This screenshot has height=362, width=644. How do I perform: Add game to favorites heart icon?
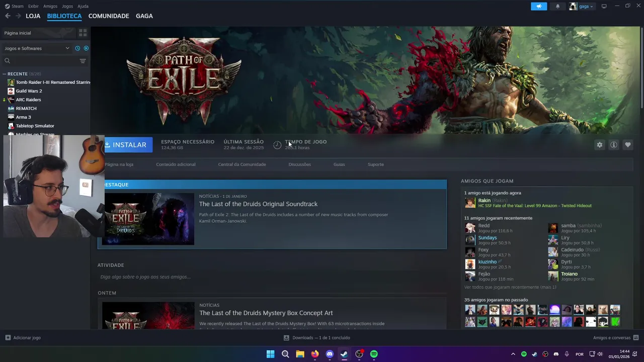627,145
